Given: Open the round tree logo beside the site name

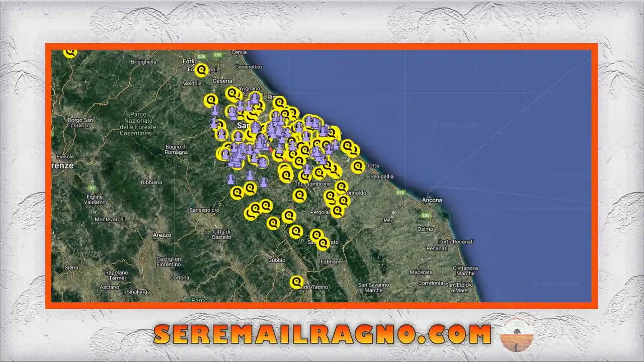Looking at the screenshot, I should [517, 335].
